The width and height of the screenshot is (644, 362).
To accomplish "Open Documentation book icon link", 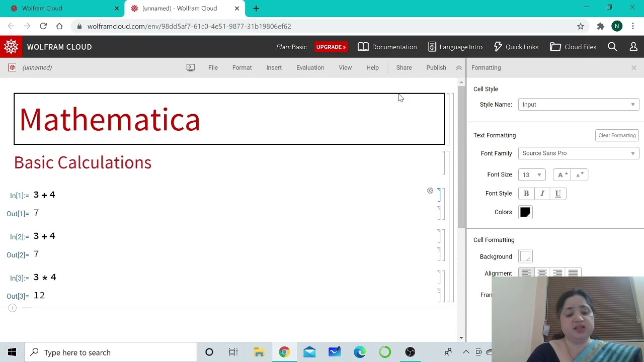I will [x=387, y=47].
